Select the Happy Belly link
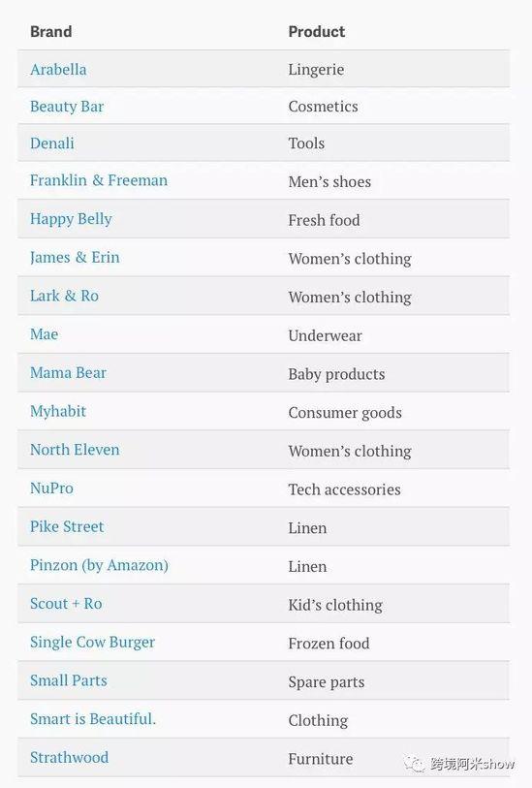 [x=71, y=219]
